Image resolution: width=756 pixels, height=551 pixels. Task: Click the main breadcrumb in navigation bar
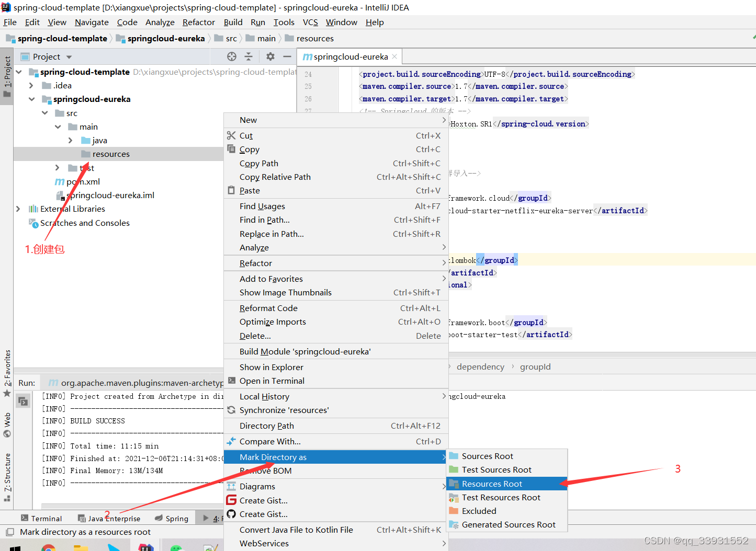coord(261,38)
